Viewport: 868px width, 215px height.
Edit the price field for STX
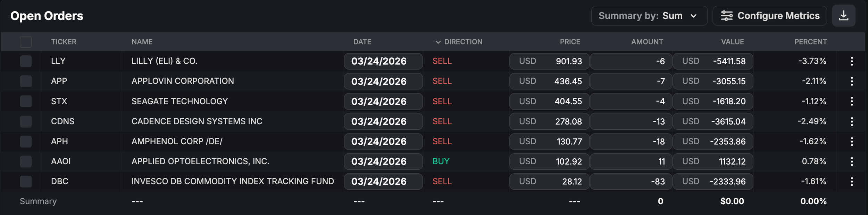pos(549,101)
